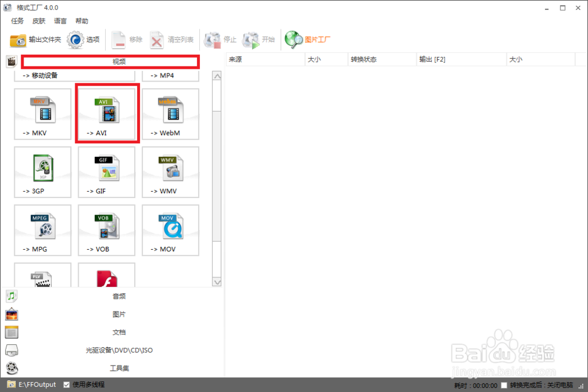Expand 光驱设备\DVD\CD\ISO category
This screenshot has height=392, width=588.
coord(119,350)
